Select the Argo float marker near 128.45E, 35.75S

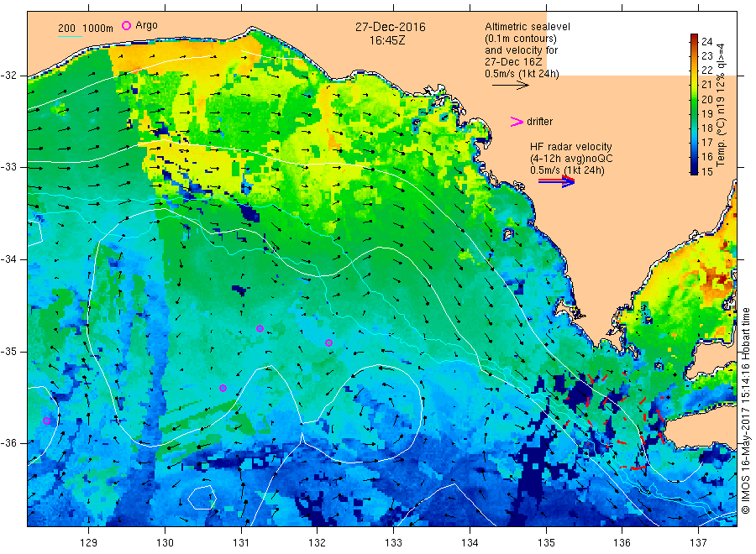(47, 421)
